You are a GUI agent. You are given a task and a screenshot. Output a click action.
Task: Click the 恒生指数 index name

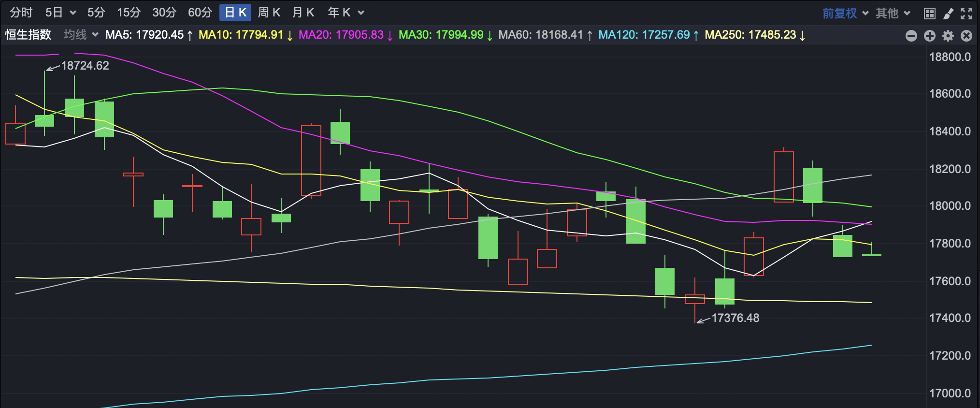point(28,35)
